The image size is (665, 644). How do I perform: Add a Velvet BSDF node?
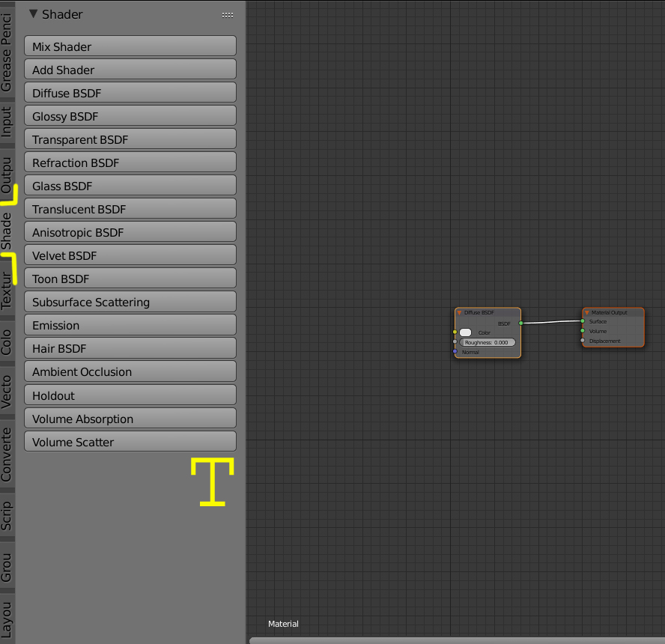point(130,255)
